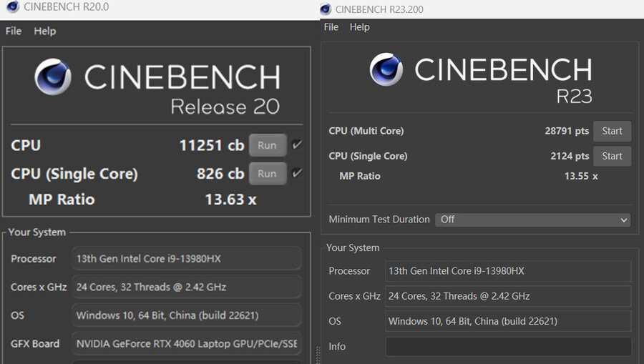Screen dimensions: 644x364
Task: Open the Help menu in Cinebench R23
Action: [x=359, y=27]
